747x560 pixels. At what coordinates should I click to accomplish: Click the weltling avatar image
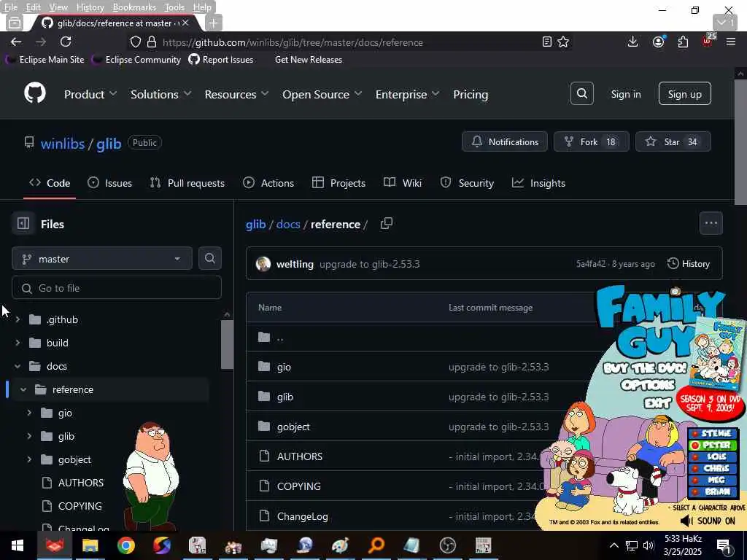(x=263, y=264)
